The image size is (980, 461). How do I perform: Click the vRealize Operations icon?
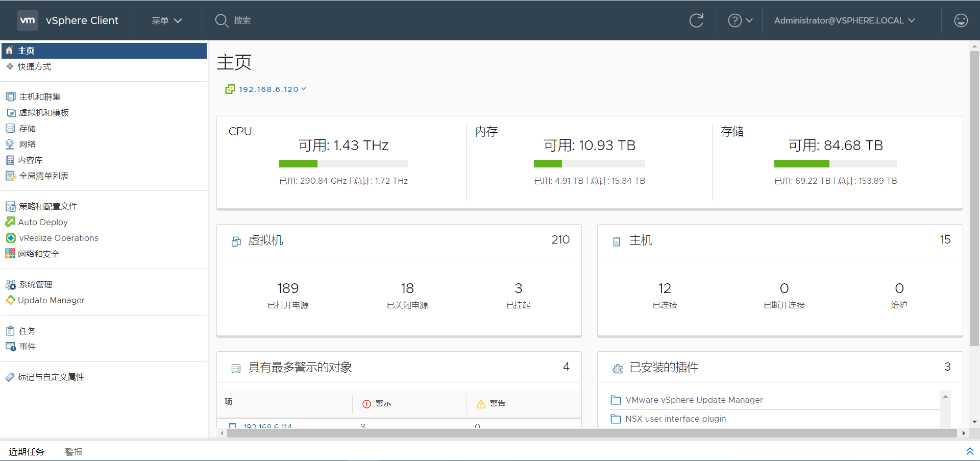10,238
